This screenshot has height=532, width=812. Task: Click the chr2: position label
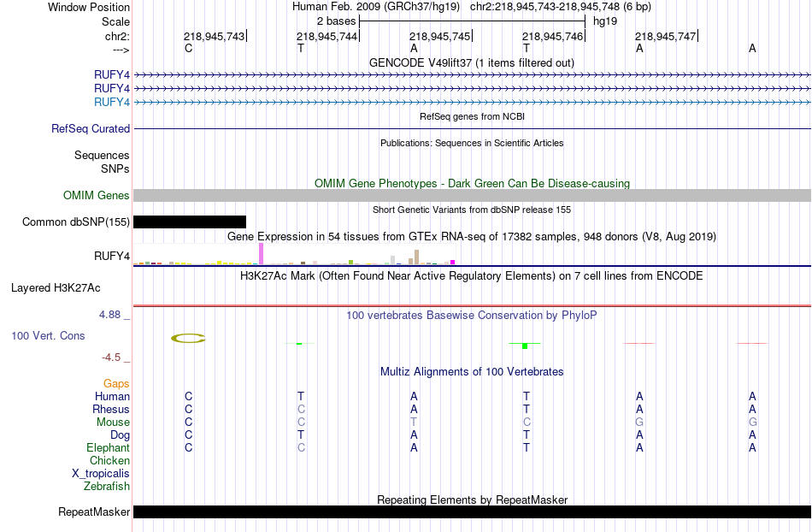click(117, 36)
